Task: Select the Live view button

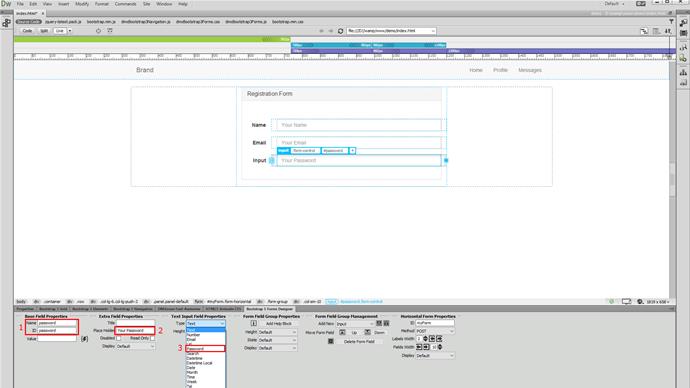Action: [x=59, y=31]
